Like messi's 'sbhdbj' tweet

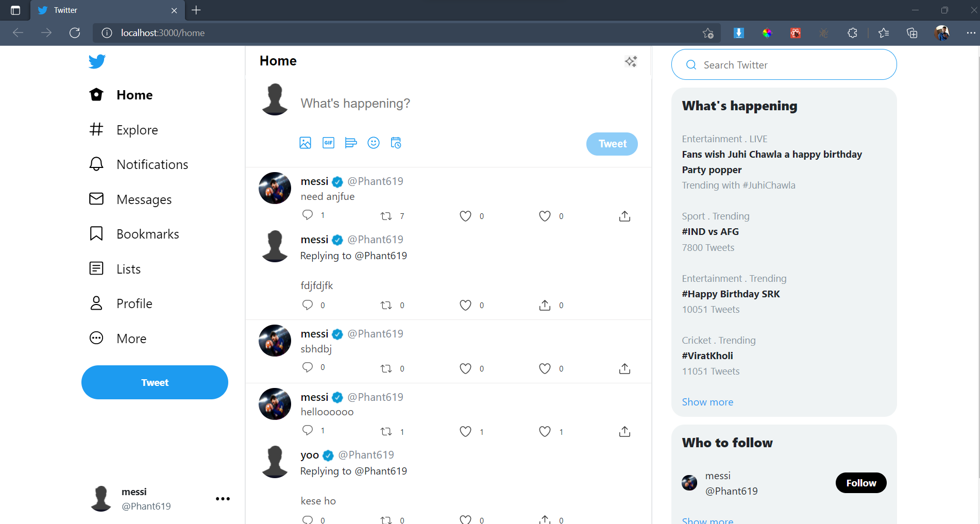[465, 368]
